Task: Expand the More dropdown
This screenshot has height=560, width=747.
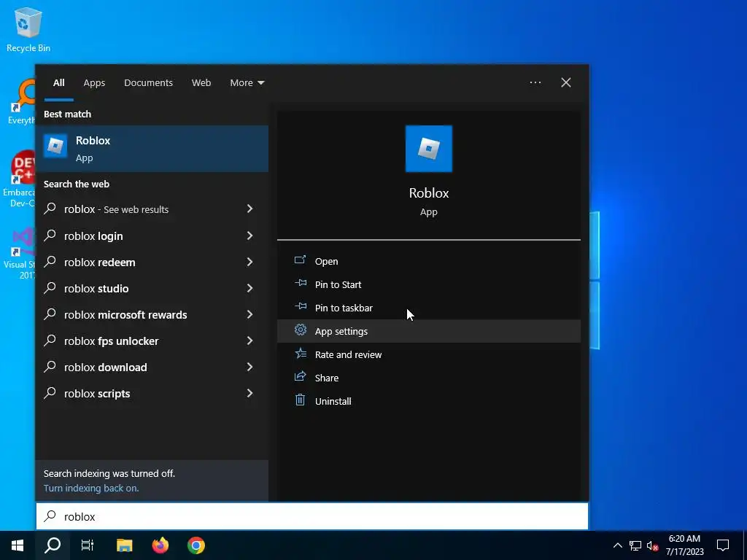Action: point(247,82)
